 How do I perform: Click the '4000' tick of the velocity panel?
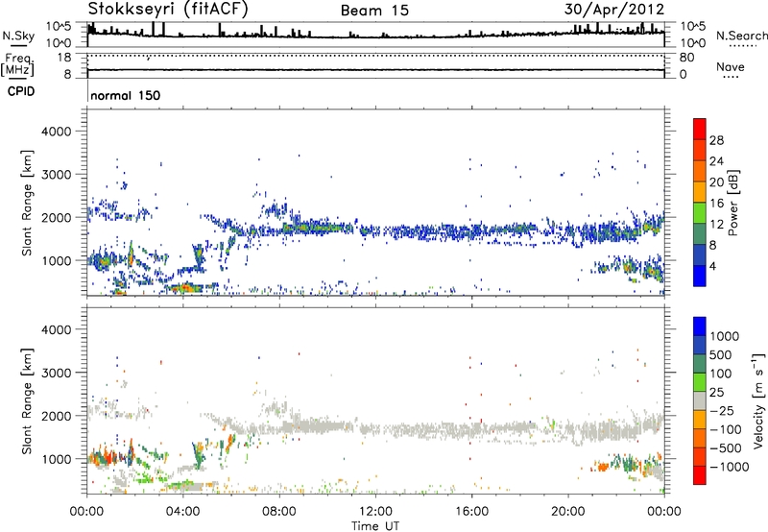(x=57, y=329)
